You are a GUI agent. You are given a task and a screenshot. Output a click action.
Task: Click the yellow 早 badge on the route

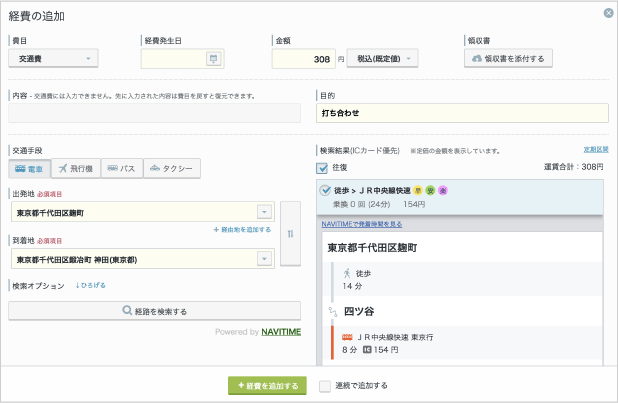(417, 190)
